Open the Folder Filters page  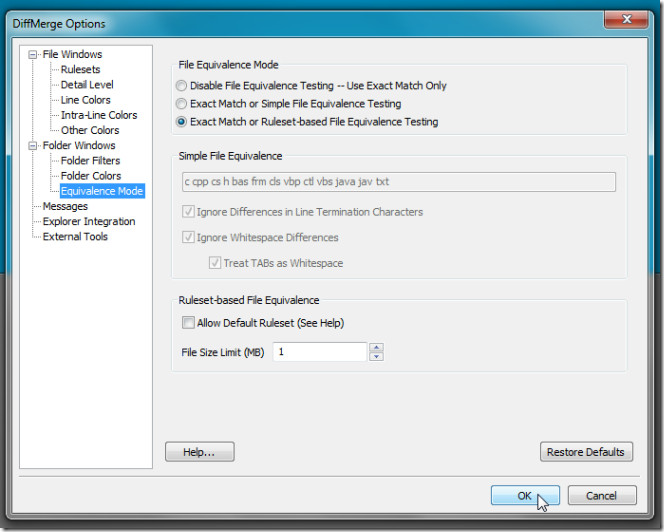pos(90,161)
